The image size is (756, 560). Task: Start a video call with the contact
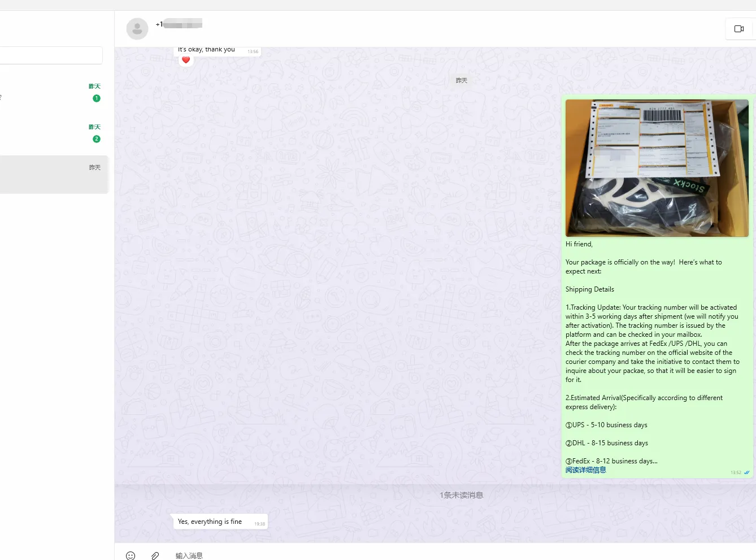tap(738, 29)
